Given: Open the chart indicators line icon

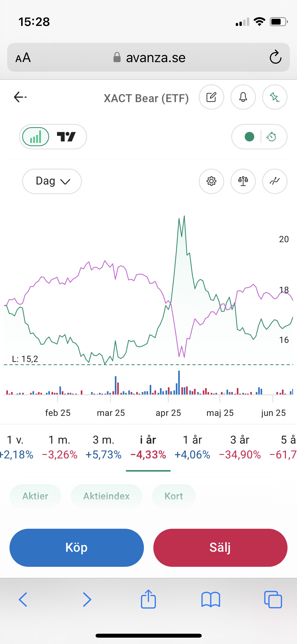Looking at the screenshot, I should click(275, 181).
